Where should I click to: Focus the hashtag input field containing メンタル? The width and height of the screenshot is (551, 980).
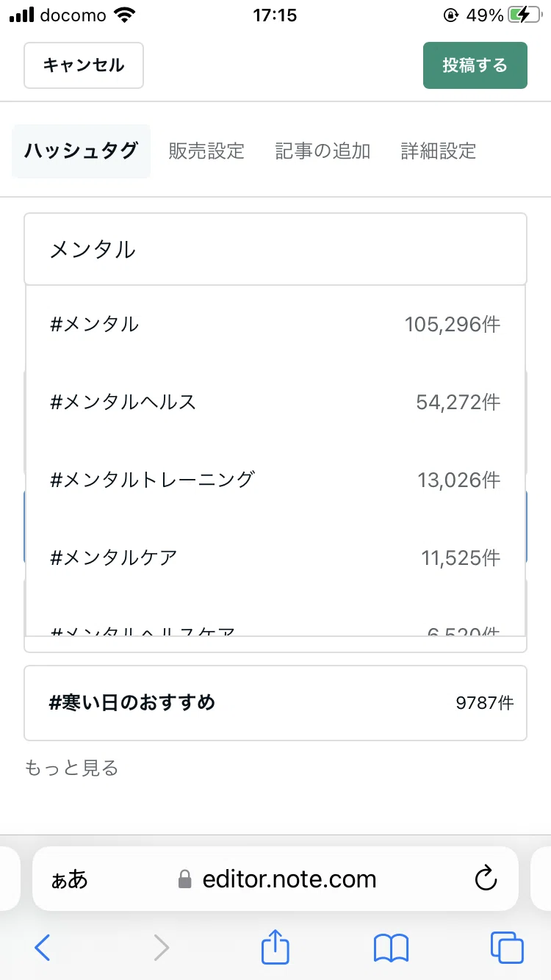coord(275,249)
